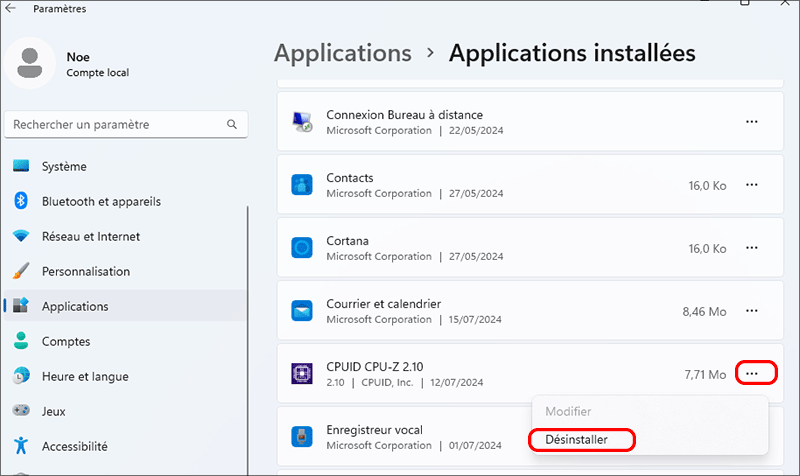Click the Contacts app icon
This screenshot has height=476, width=800.
[x=302, y=185]
